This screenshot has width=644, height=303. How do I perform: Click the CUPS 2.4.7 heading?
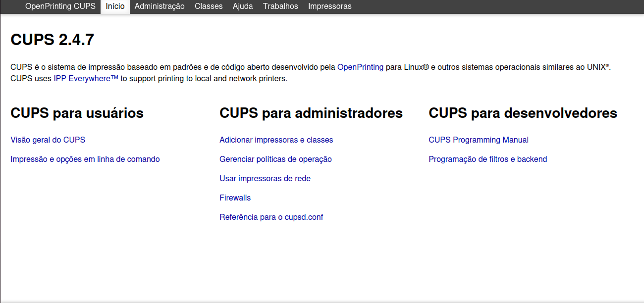[53, 40]
